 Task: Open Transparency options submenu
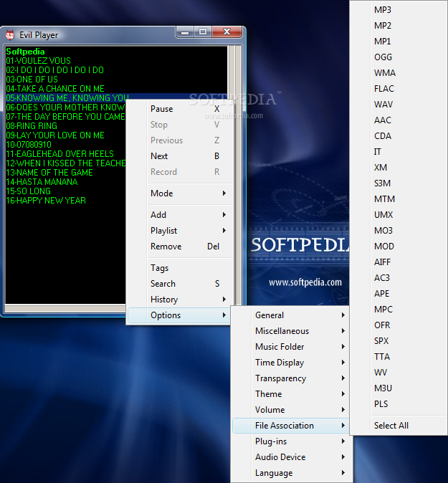click(x=291, y=378)
